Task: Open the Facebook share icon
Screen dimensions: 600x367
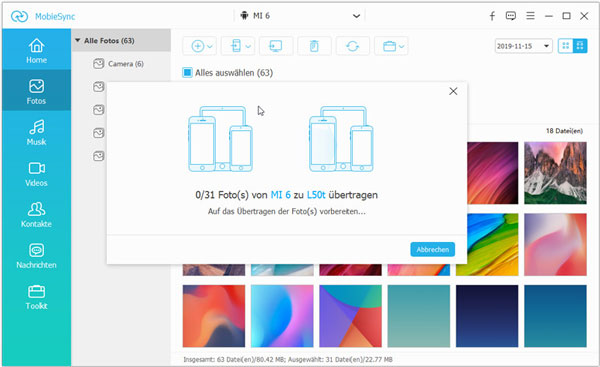Action: click(492, 16)
